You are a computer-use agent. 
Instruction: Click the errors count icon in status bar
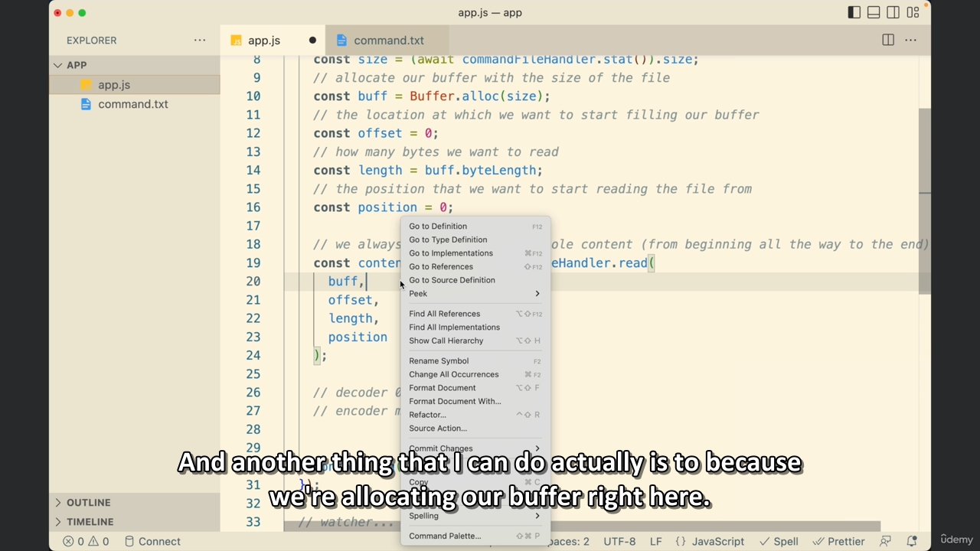[68, 541]
